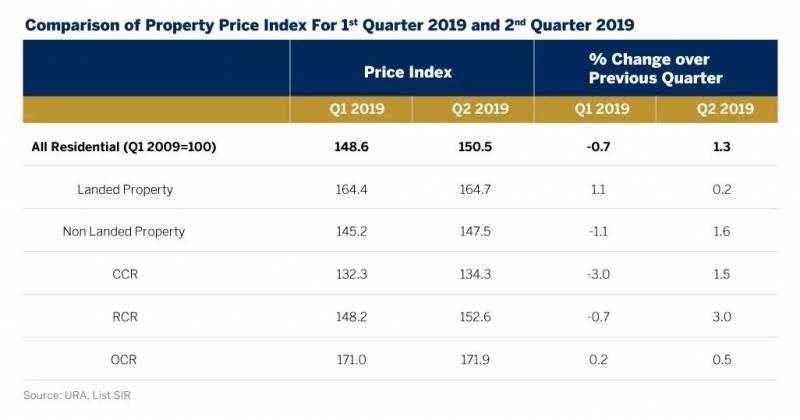Click the 147.5 Non Landed Property value
800x420 pixels.
[x=473, y=231]
